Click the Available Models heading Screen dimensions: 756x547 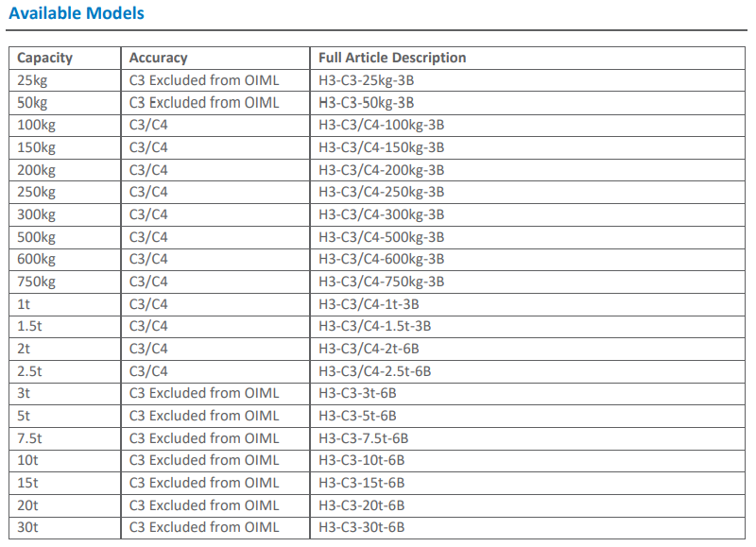(x=77, y=13)
